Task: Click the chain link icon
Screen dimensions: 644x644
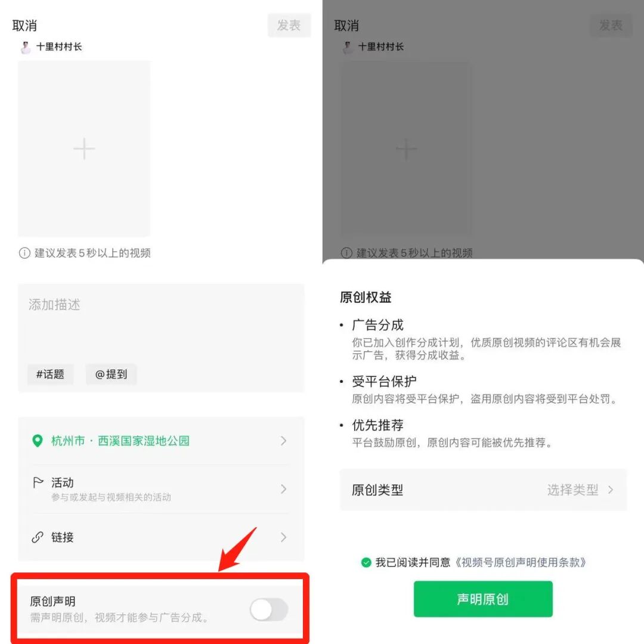Action: coord(38,537)
